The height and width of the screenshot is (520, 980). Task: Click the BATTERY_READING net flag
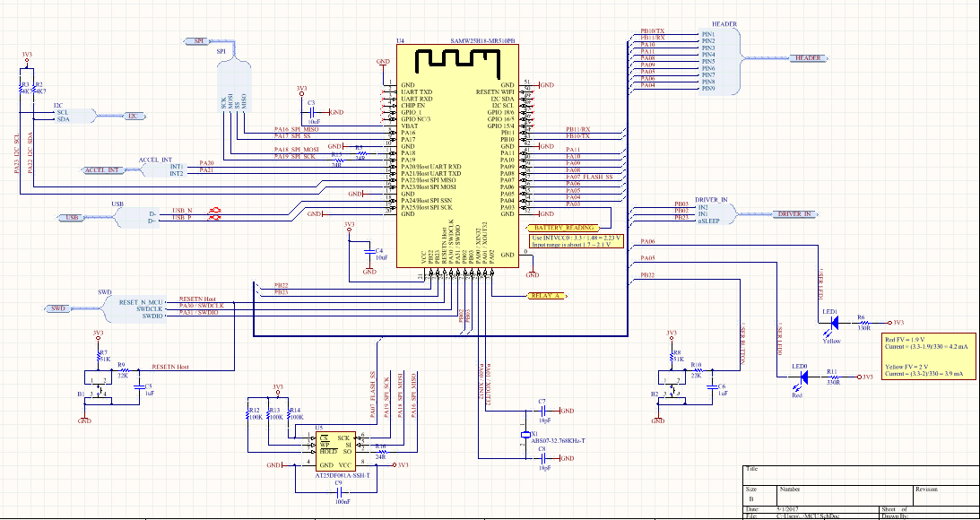(x=562, y=228)
